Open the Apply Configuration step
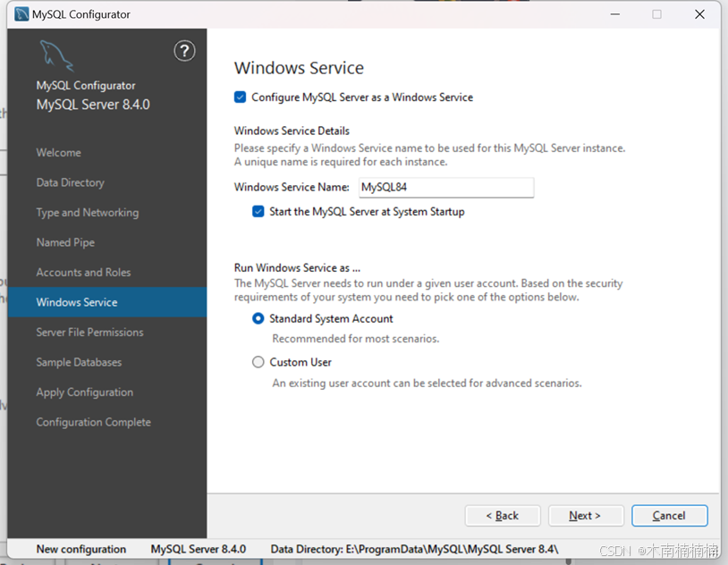 click(84, 392)
